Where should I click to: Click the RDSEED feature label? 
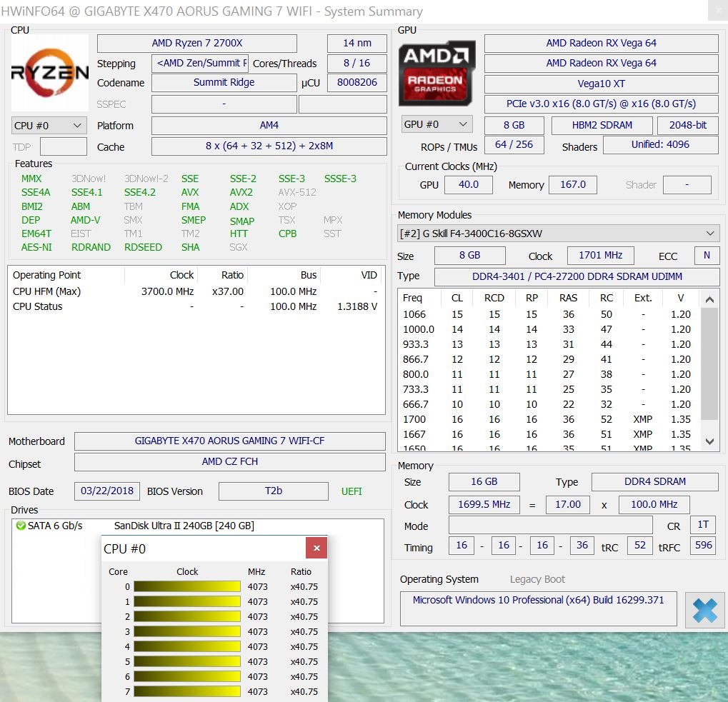pos(143,247)
